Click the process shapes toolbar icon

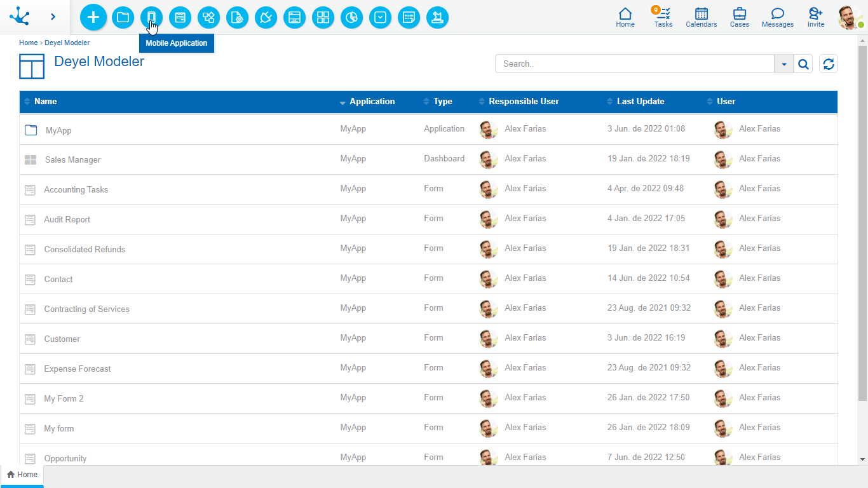tap(208, 18)
